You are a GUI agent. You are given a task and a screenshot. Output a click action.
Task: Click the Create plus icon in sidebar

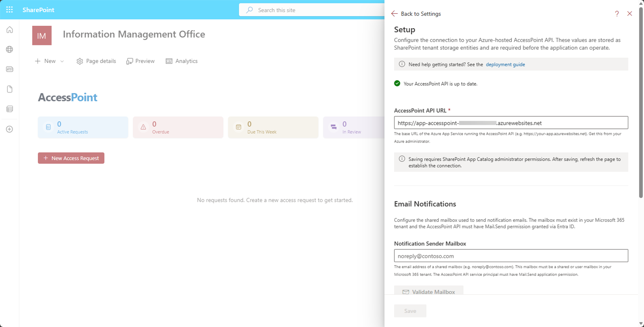tap(10, 129)
